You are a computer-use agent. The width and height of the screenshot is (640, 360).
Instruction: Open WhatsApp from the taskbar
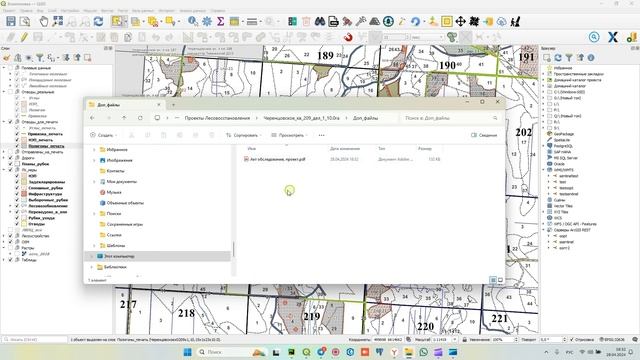click(x=423, y=352)
